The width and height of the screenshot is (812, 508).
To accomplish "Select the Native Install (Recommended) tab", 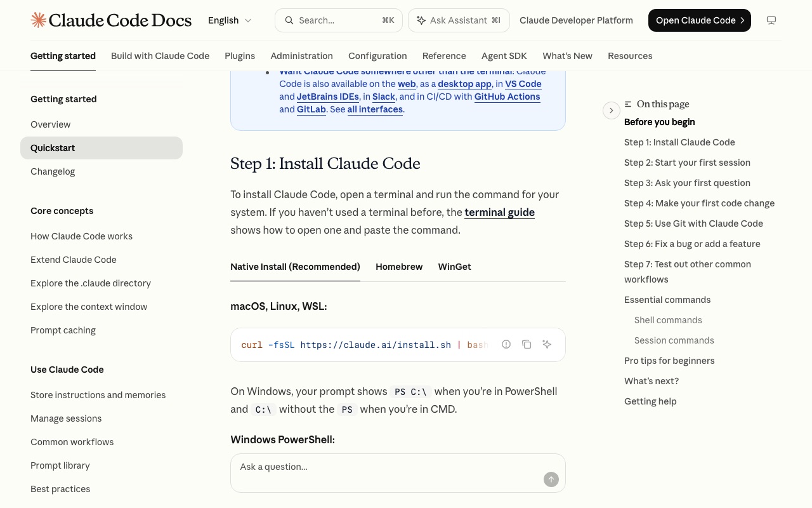I will tap(295, 267).
